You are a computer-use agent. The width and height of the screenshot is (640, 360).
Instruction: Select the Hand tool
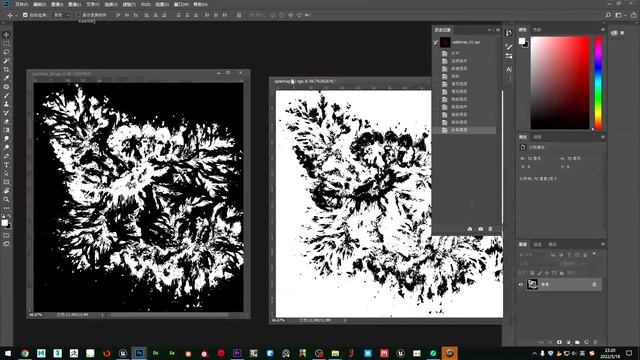click(6, 191)
